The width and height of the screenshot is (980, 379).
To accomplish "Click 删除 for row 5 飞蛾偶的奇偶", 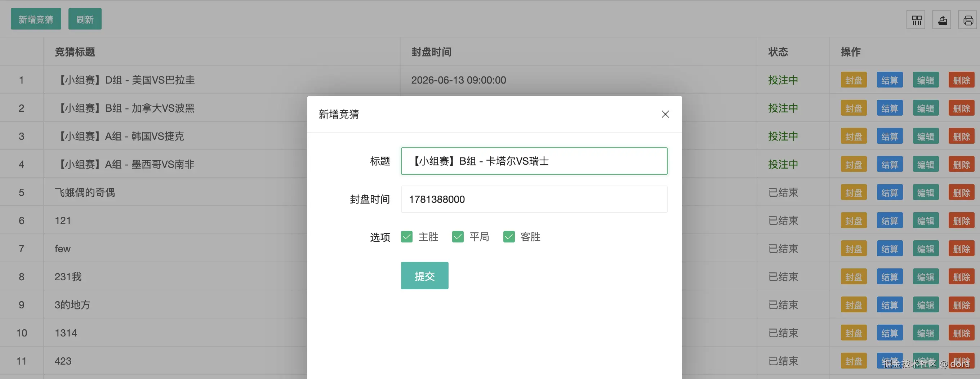I will 962,192.
